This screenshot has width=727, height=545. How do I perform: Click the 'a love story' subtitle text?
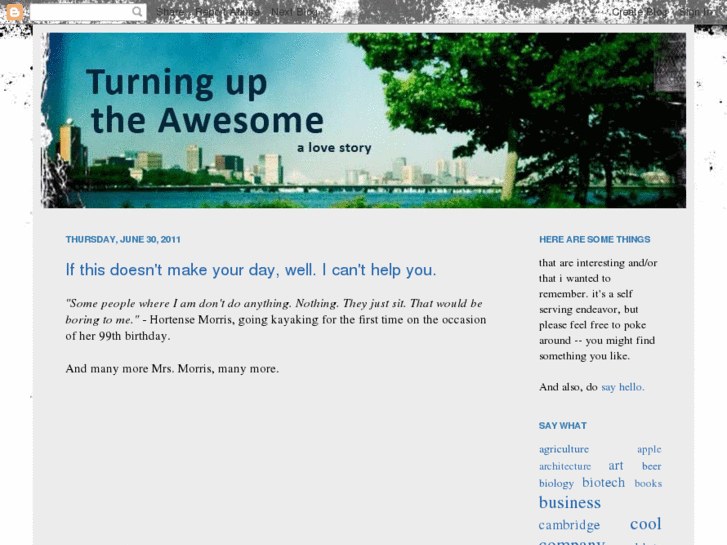coord(334,147)
